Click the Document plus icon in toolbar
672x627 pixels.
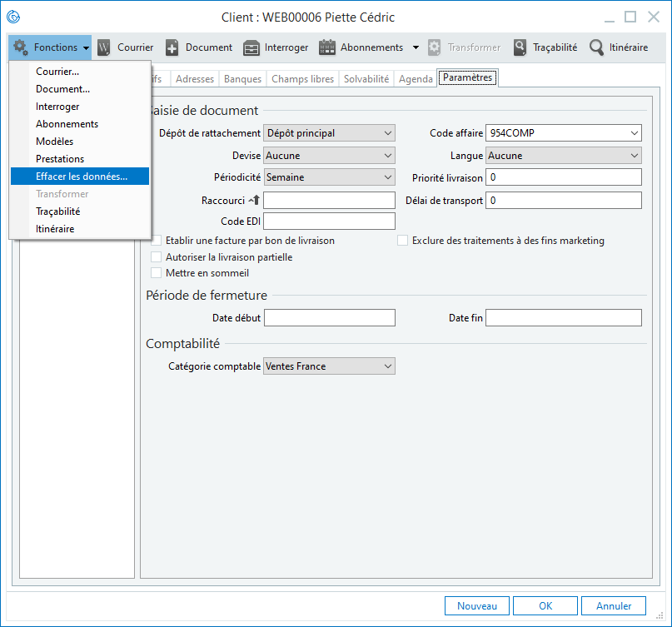click(x=172, y=47)
